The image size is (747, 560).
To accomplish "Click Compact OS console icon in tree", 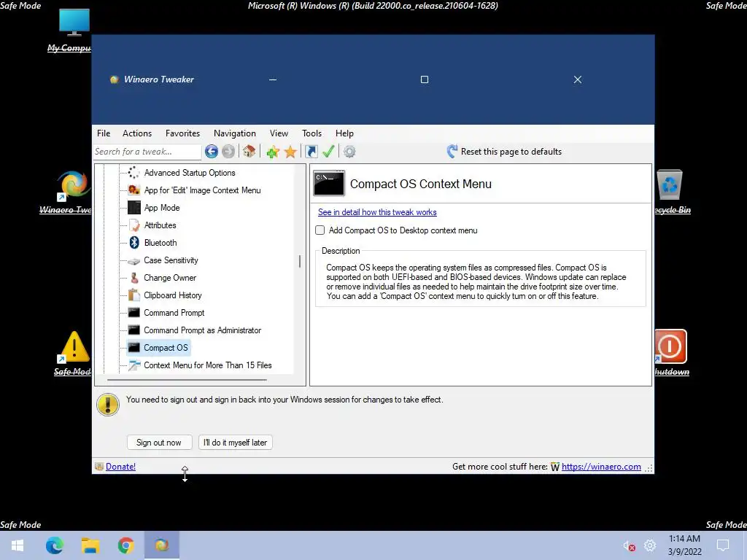I will point(134,348).
